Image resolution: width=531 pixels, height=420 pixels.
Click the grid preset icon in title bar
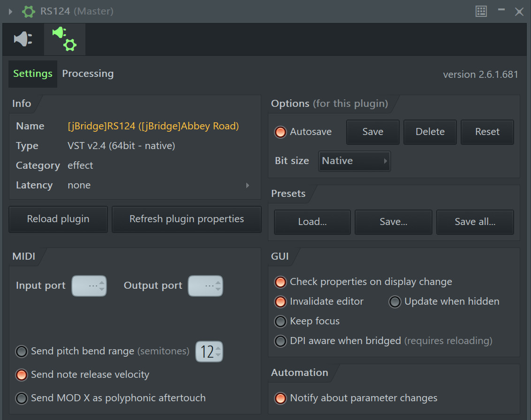point(481,11)
